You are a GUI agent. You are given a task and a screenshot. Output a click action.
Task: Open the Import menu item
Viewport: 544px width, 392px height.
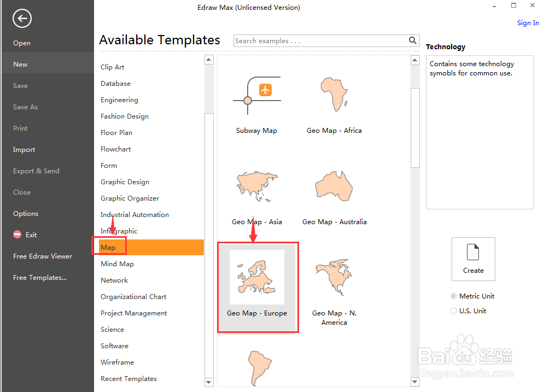pos(24,149)
